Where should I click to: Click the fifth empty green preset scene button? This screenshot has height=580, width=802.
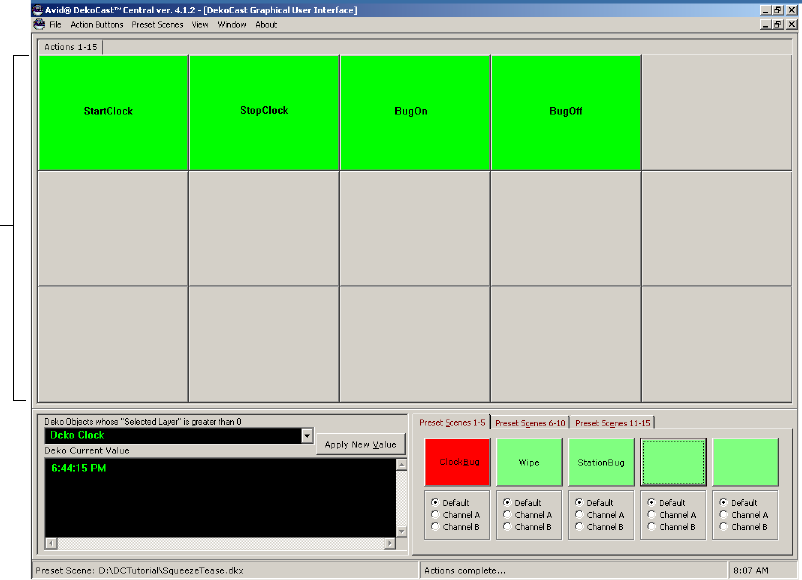[745, 462]
